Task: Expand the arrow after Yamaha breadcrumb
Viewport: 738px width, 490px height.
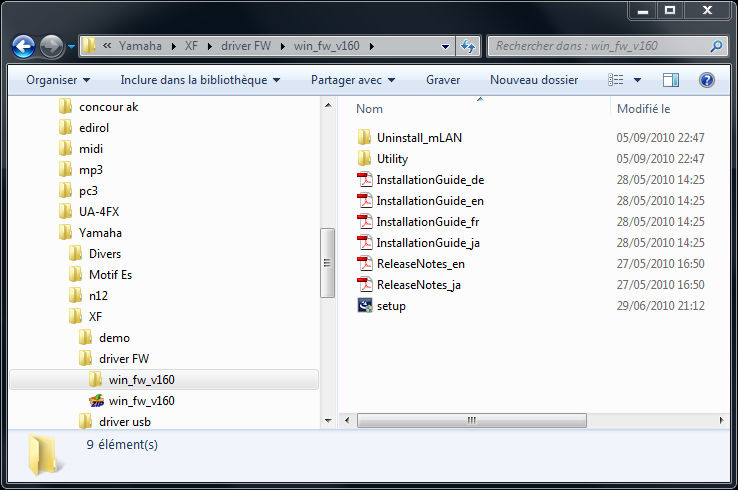Action: 174,46
